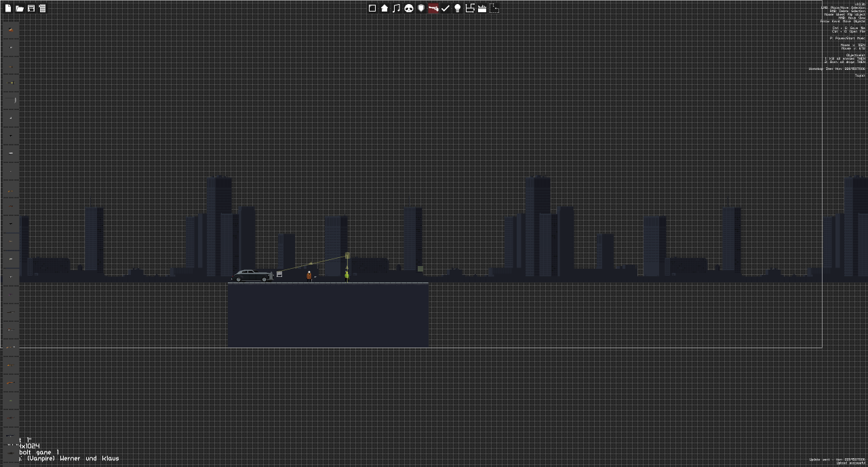Select the square block tool
The image size is (868, 467).
click(x=372, y=8)
